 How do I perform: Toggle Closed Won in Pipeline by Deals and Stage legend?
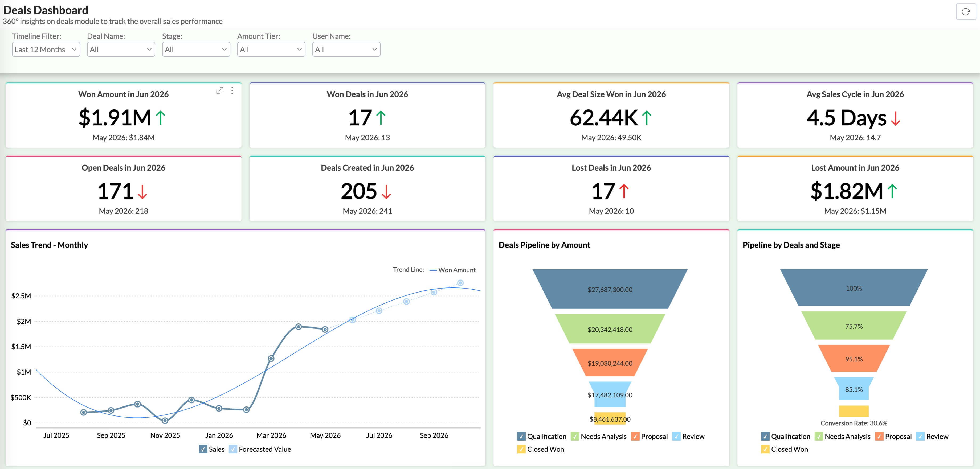pyautogui.click(x=765, y=449)
